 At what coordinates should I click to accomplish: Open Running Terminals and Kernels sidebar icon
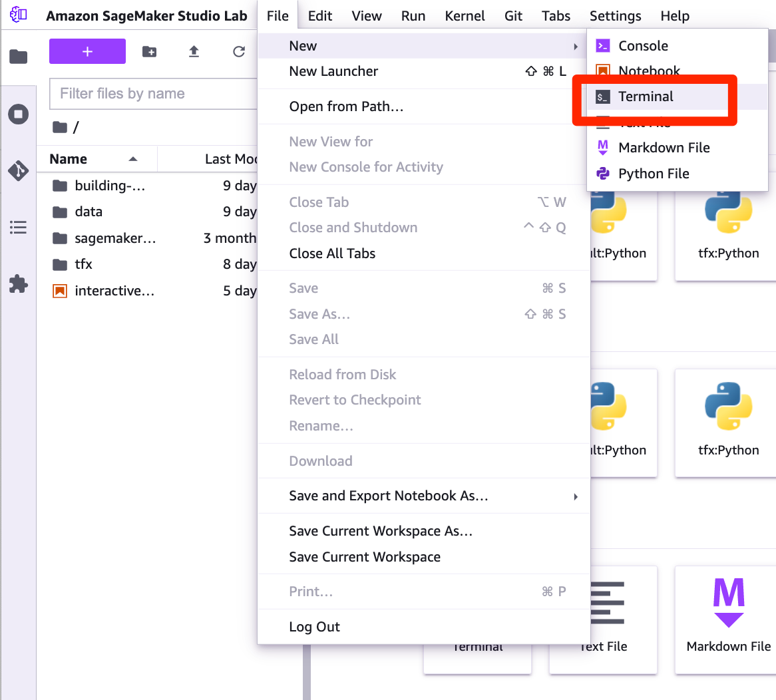coord(19,114)
